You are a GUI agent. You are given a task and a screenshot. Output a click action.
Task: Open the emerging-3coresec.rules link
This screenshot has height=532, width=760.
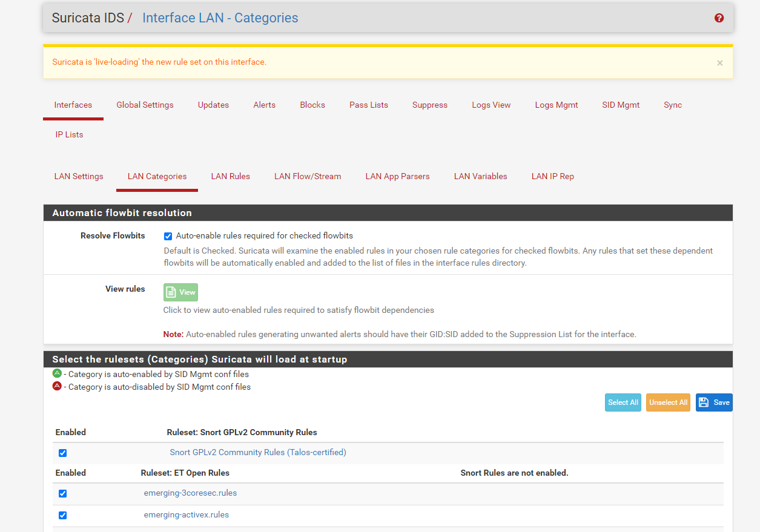coord(190,493)
